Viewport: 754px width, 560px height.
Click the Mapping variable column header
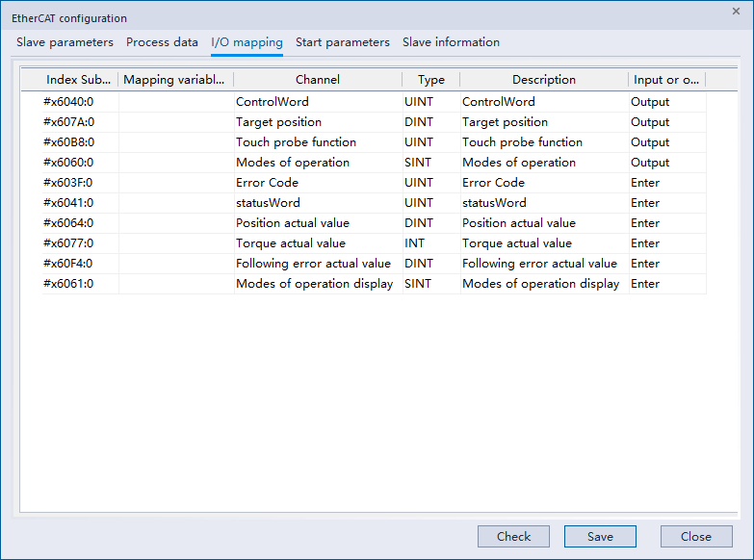click(x=175, y=80)
